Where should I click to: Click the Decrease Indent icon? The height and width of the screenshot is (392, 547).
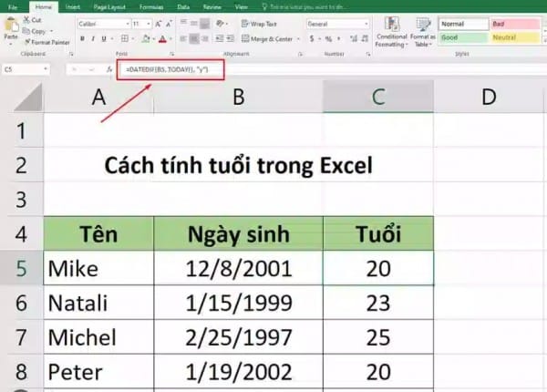[219, 38]
